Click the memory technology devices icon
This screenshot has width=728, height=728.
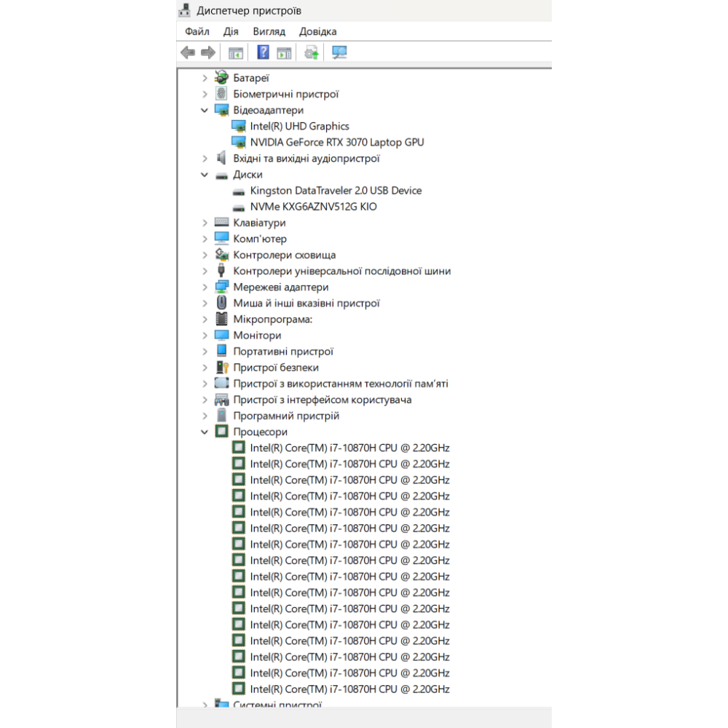coord(221,383)
